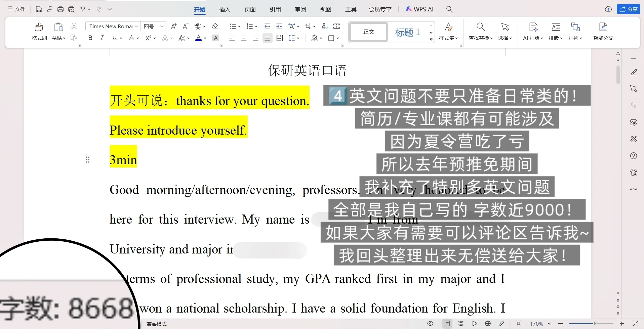Click the Sort icon

(325, 26)
